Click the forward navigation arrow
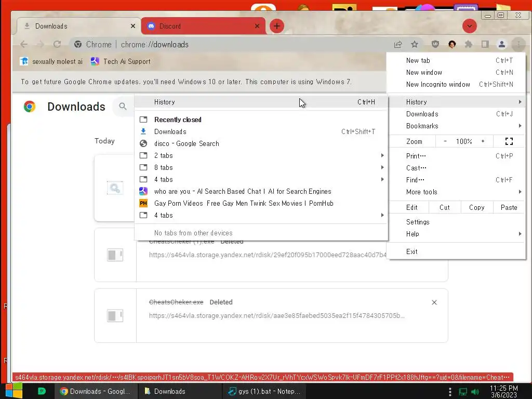Image resolution: width=532 pixels, height=399 pixels. point(41,45)
